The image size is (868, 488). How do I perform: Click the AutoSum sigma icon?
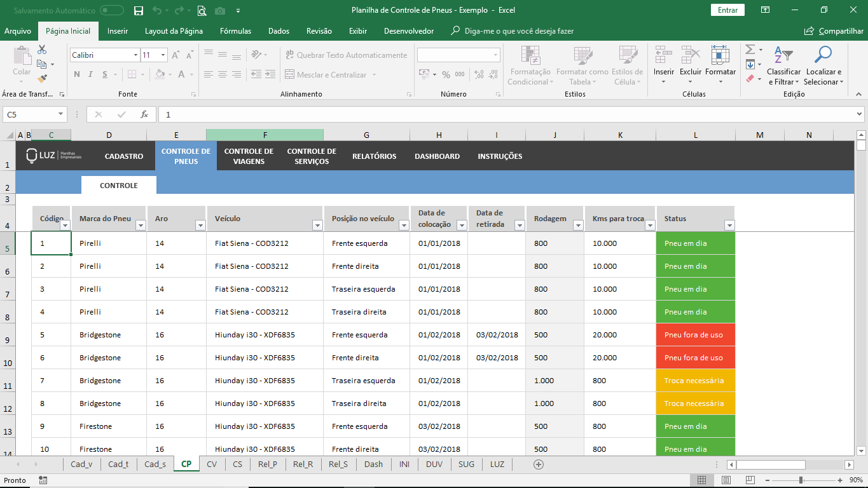750,50
